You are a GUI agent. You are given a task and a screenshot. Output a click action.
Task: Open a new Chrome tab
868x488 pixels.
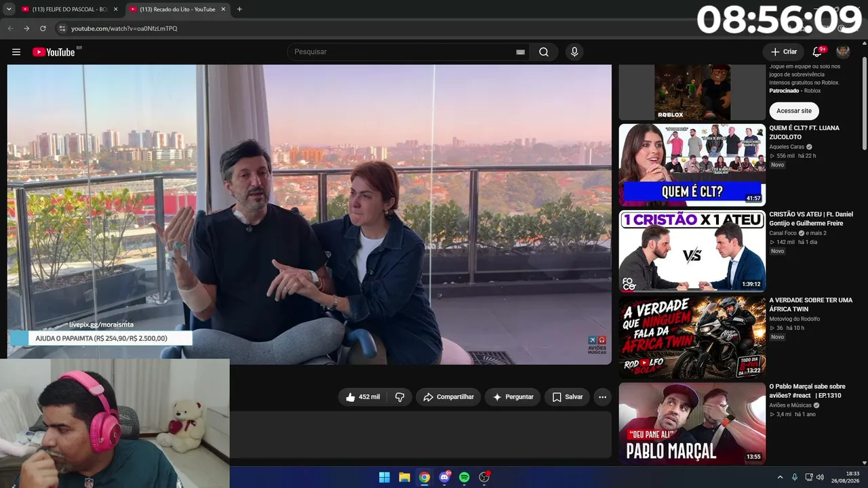239,9
